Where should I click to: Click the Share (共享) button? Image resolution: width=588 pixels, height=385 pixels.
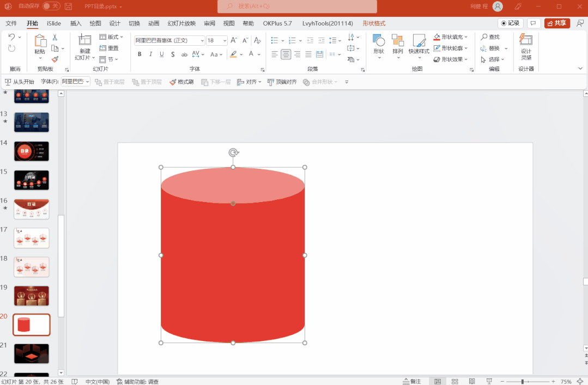pos(557,23)
